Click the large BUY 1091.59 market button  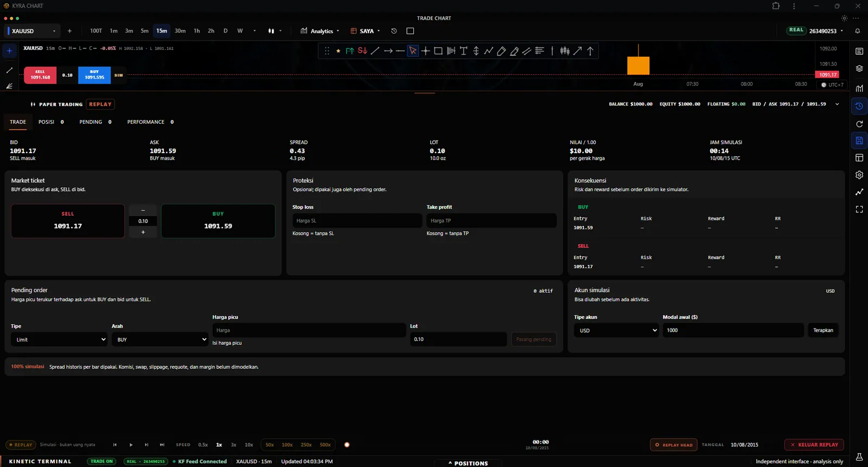(218, 221)
